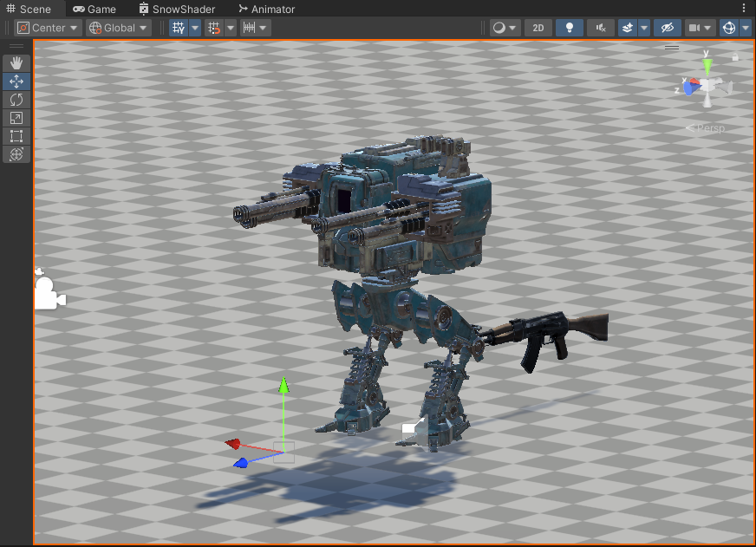This screenshot has width=756, height=547.
Task: Open the scene camera settings dropdown
Action: (x=700, y=28)
